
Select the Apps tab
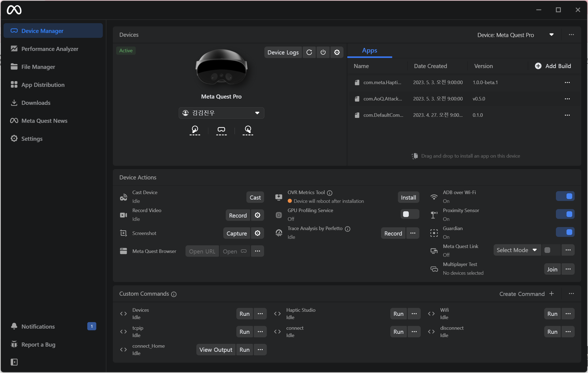click(x=369, y=51)
